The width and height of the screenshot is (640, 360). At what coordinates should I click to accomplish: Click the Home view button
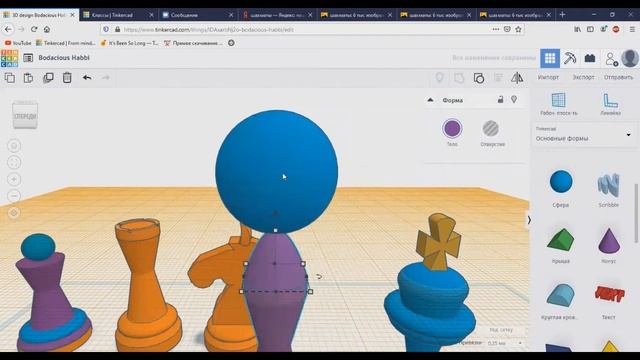14,146
